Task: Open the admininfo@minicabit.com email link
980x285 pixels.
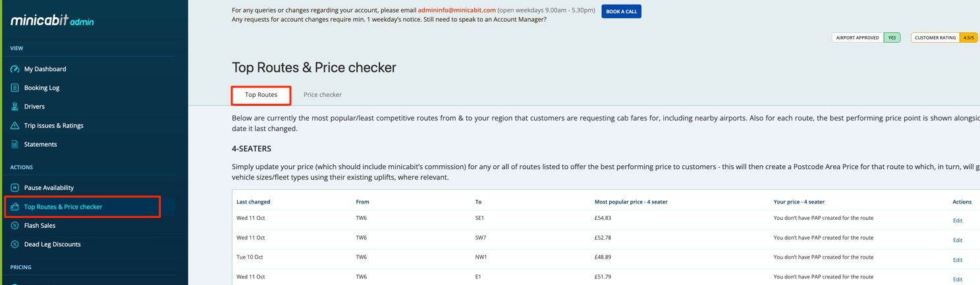Action: coord(456,11)
